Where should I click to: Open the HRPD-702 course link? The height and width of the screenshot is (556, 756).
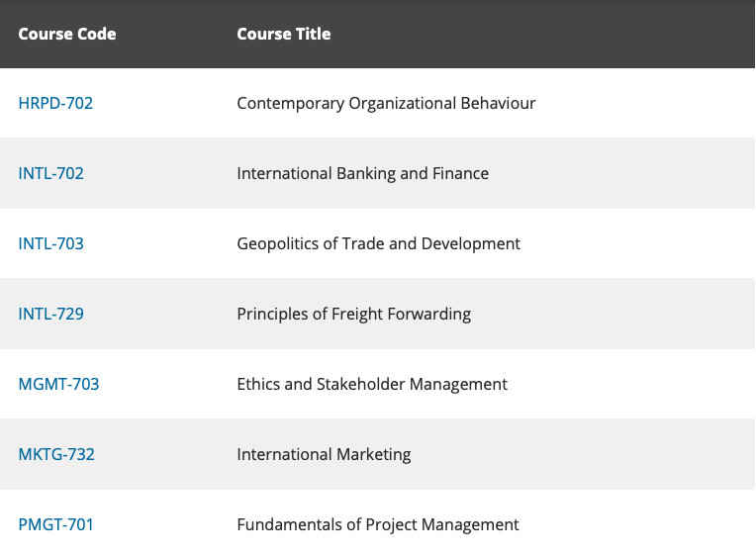55,103
